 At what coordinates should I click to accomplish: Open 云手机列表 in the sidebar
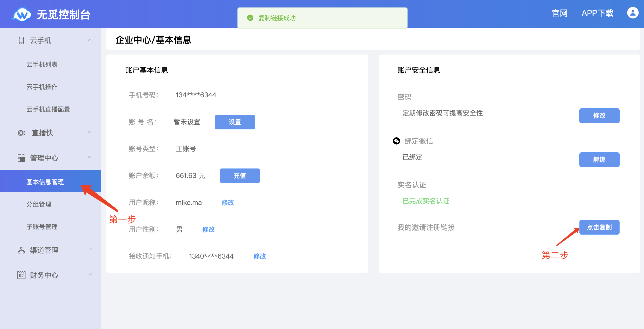point(42,64)
